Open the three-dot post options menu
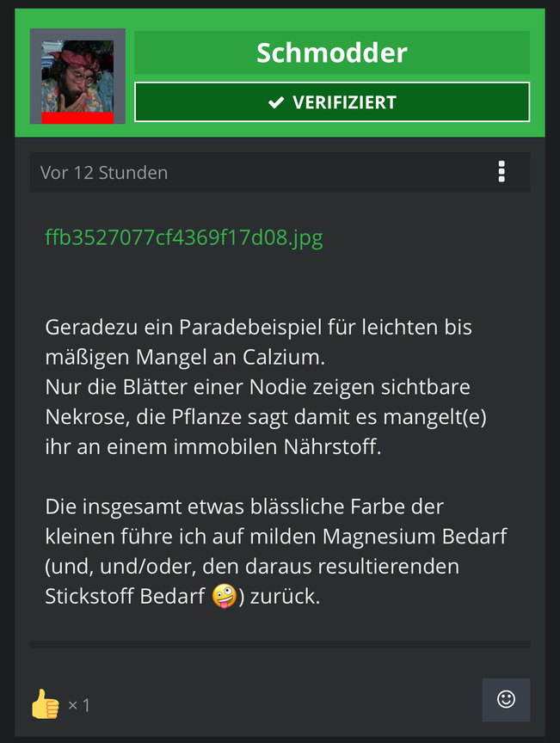The width and height of the screenshot is (560, 743). click(502, 171)
